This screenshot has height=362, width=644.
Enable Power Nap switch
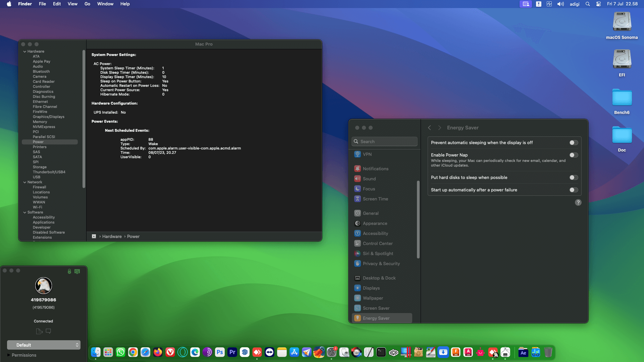tap(574, 155)
